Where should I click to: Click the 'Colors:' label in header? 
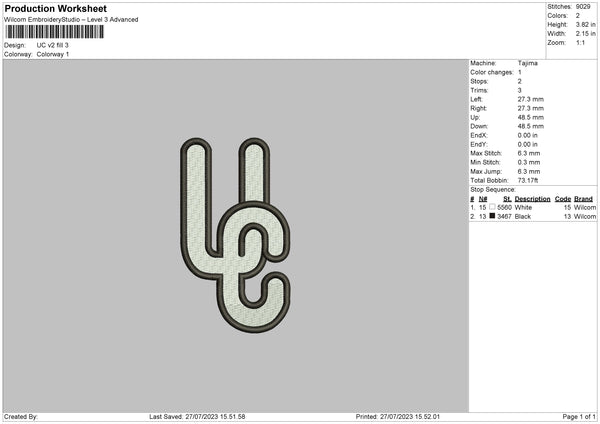558,16
